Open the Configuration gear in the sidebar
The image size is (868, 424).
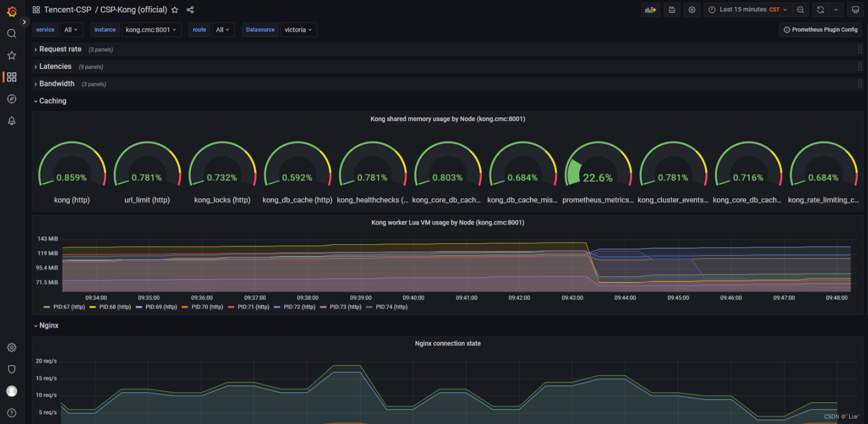point(12,347)
